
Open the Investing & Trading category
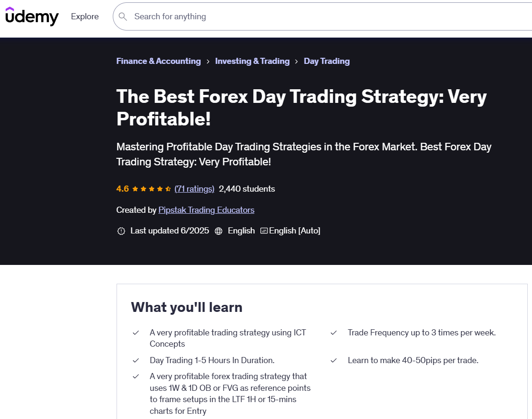coord(252,61)
